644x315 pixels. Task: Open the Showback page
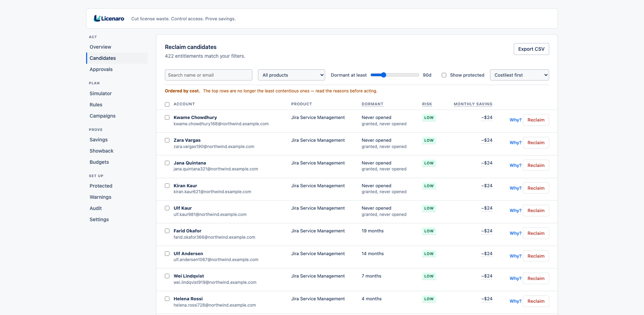click(x=117, y=151)
